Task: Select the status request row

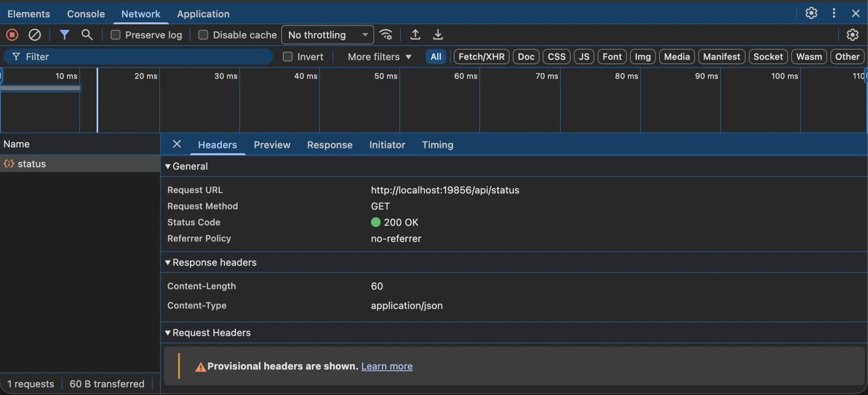Action: (x=80, y=164)
